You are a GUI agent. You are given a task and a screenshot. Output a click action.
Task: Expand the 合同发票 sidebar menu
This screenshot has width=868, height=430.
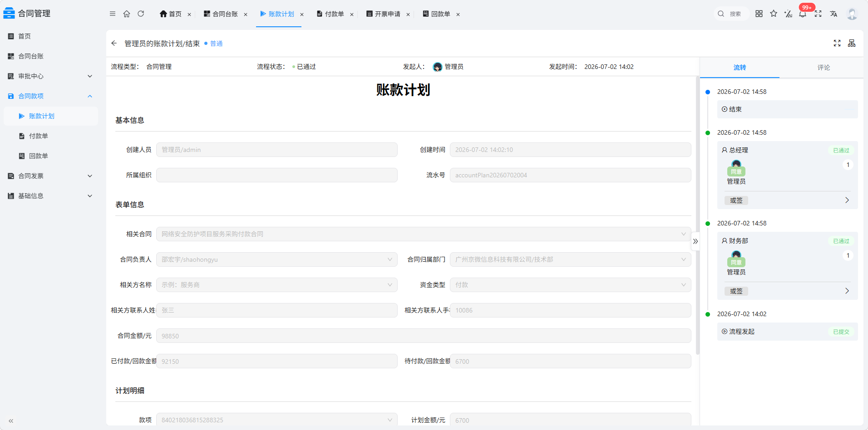click(x=50, y=176)
